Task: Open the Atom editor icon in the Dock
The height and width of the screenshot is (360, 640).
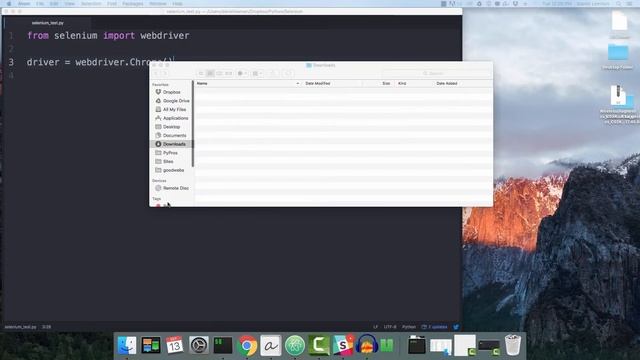Action: pyautogui.click(x=295, y=345)
